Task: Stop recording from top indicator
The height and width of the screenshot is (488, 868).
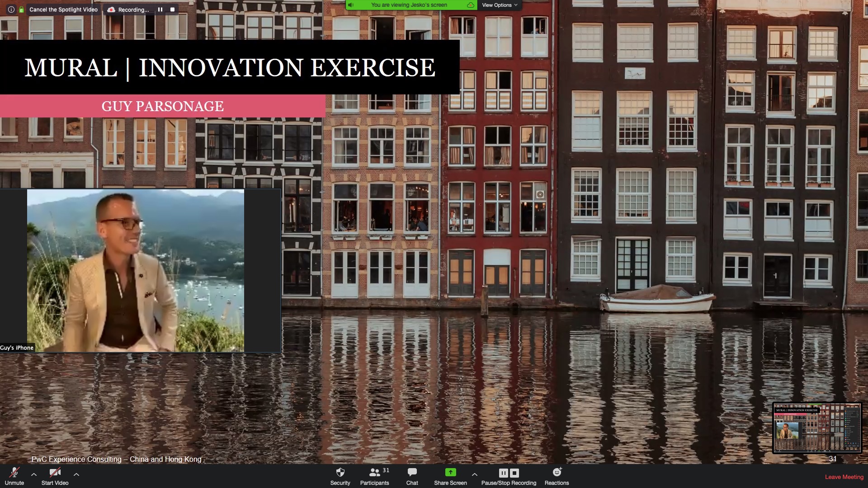Action: coord(172,9)
